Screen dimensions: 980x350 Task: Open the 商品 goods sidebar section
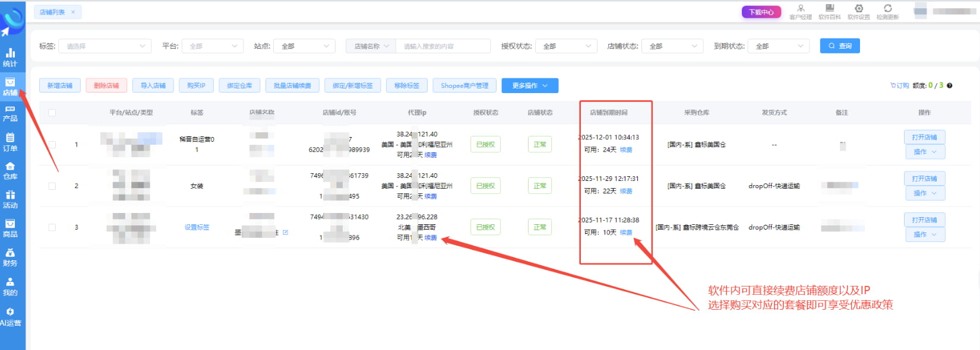pyautogui.click(x=10, y=229)
